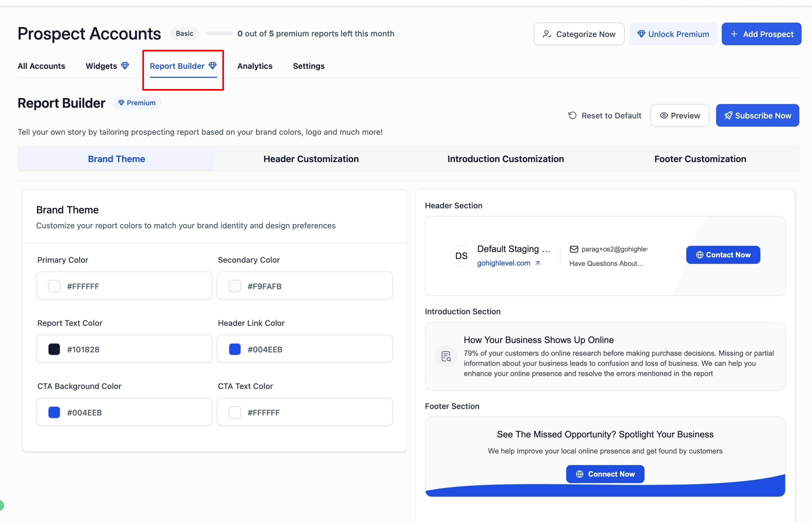Viewport: 812px width, 522px height.
Task: Click the external link arrow beside gohighlevel.com
Action: (x=537, y=263)
